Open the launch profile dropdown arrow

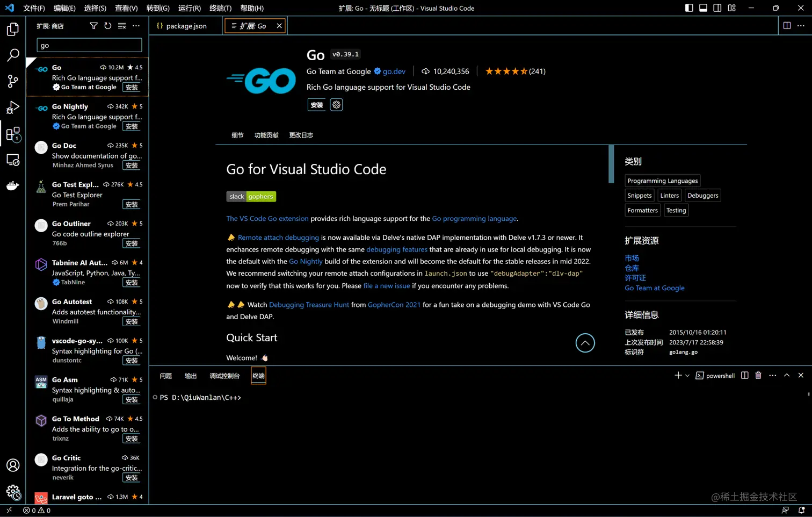[687, 376]
